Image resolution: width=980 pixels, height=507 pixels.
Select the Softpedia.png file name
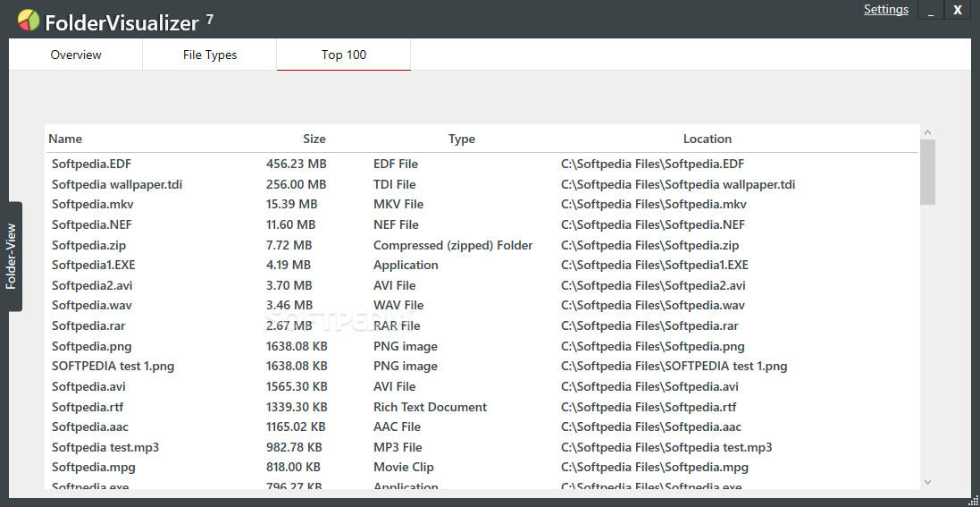coord(91,346)
